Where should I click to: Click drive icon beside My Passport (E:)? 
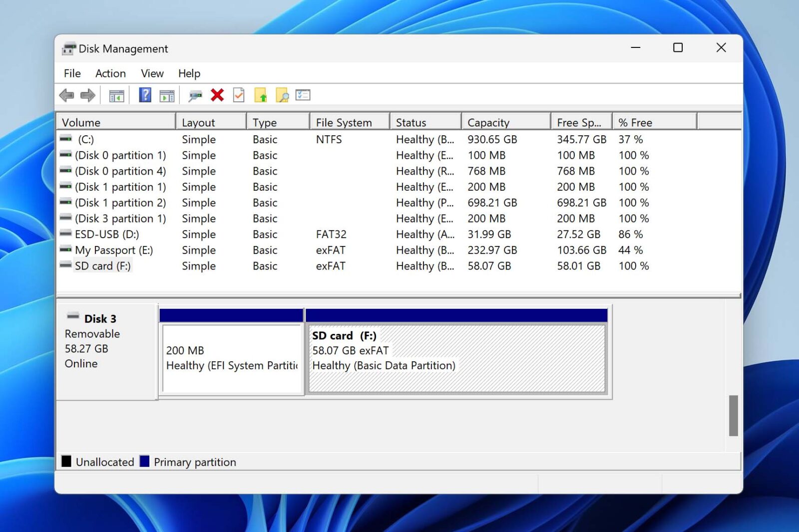[x=66, y=250]
